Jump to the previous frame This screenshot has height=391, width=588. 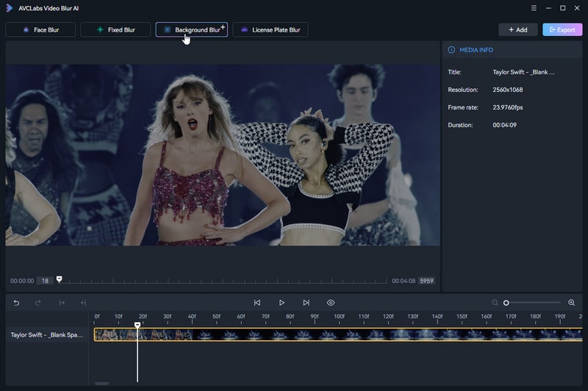coord(257,303)
